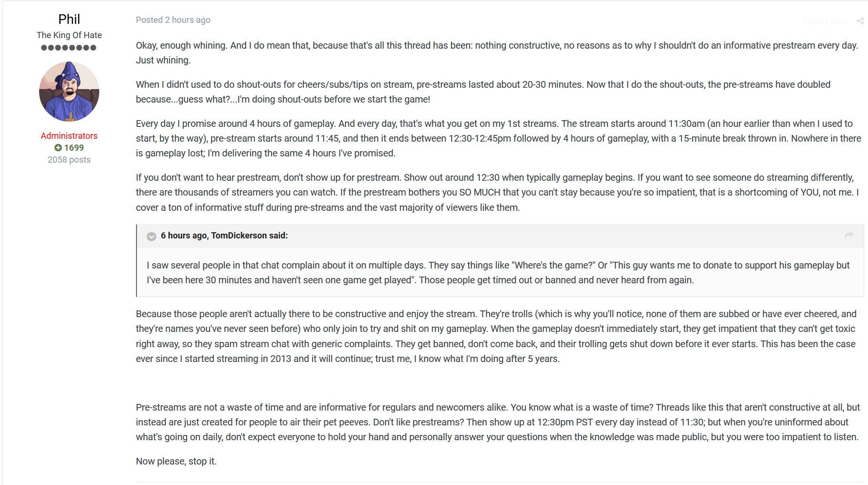Image resolution: width=868 pixels, height=485 pixels.
Task: Click the green reputation plus icon
Action: (x=58, y=148)
